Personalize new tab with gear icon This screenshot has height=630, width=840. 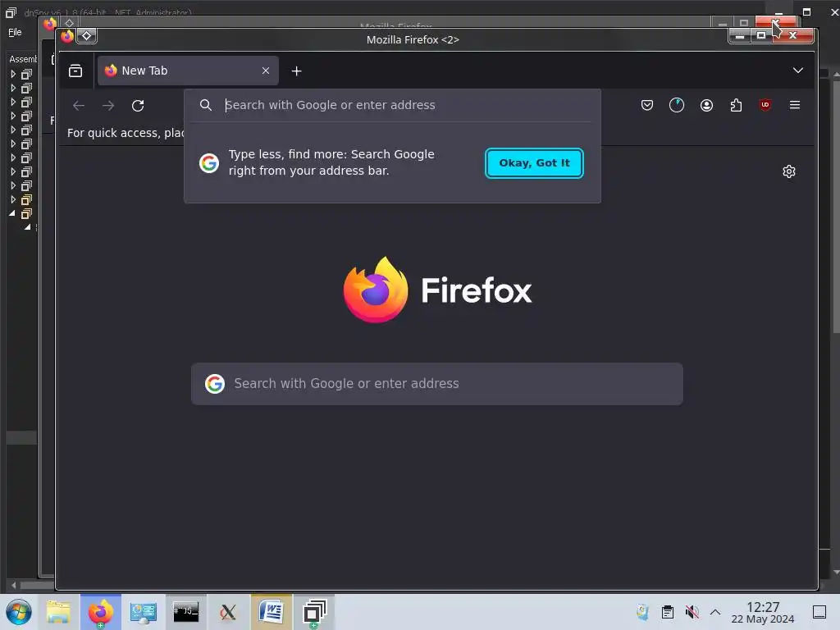pos(788,171)
